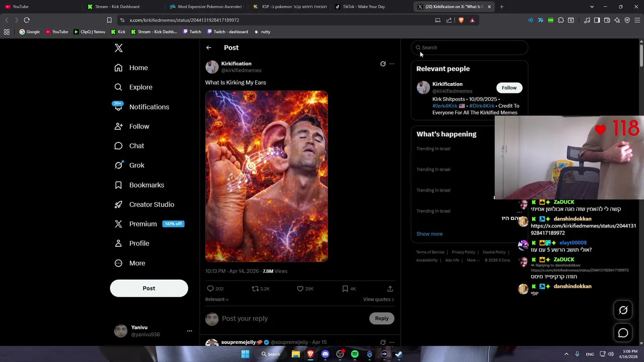The height and width of the screenshot is (362, 644).
Task: Open the browser extensions puzzle icon
Action: (x=560, y=20)
